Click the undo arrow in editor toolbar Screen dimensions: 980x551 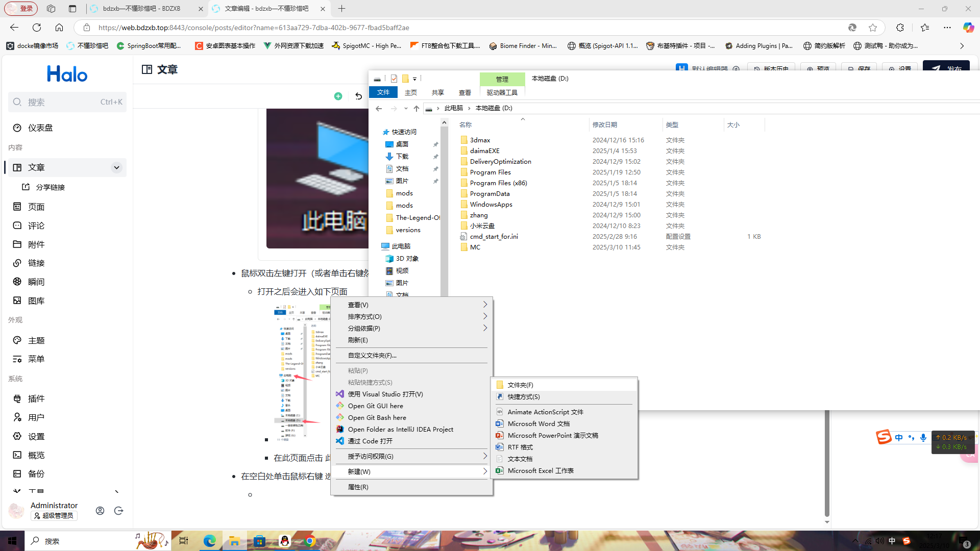(x=358, y=96)
